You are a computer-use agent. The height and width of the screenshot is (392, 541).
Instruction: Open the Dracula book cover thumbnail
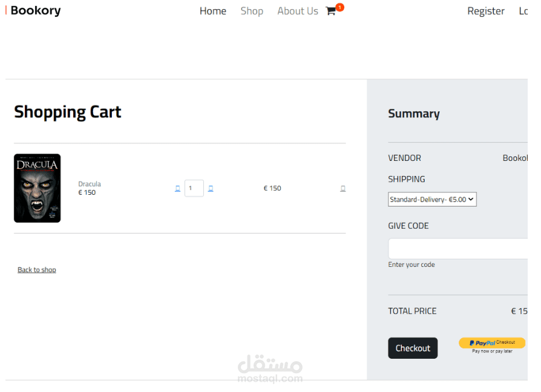[38, 188]
